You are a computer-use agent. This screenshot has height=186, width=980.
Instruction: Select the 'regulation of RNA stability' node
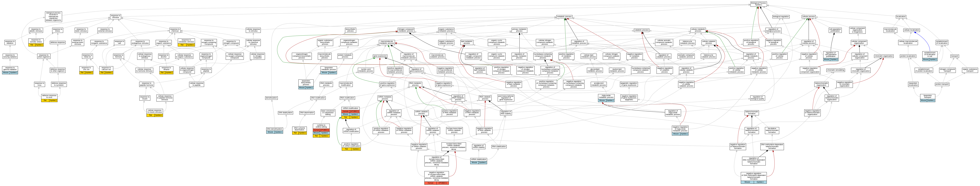(506, 113)
